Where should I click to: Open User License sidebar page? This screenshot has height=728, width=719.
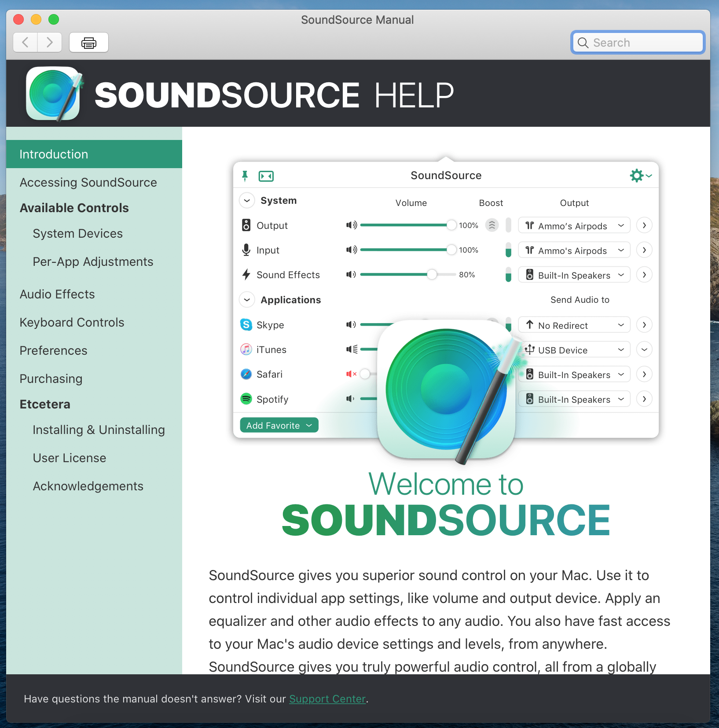pos(70,458)
